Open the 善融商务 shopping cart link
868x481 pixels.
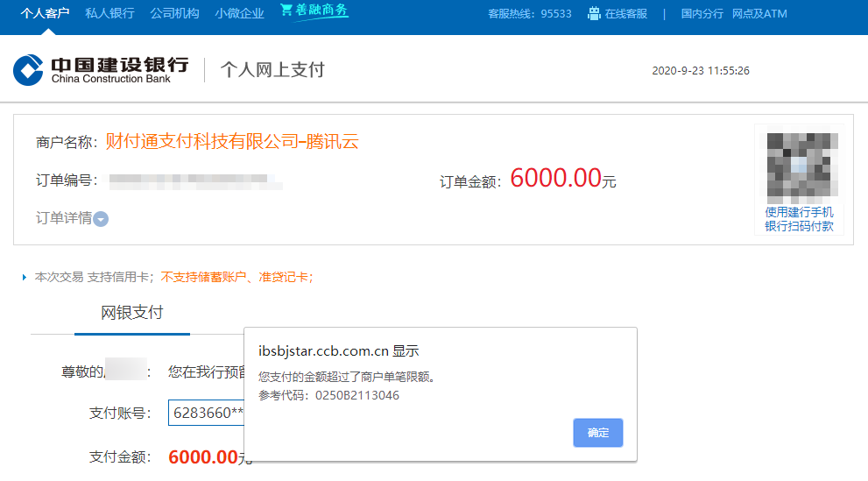[x=314, y=11]
